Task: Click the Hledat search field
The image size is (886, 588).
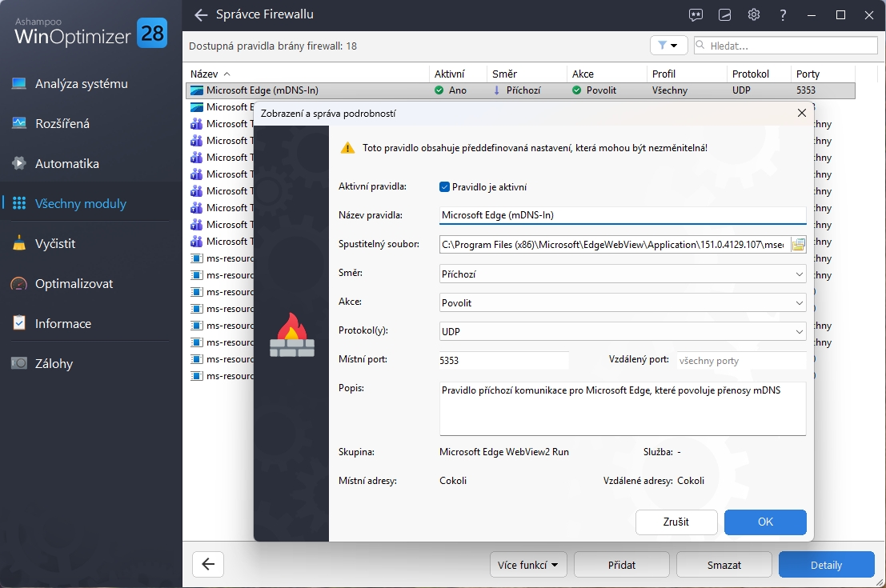Action: click(785, 46)
